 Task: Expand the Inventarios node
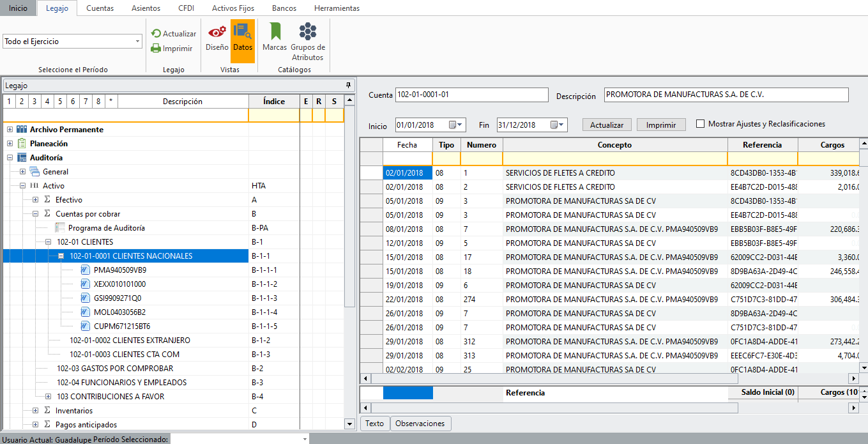(36, 411)
